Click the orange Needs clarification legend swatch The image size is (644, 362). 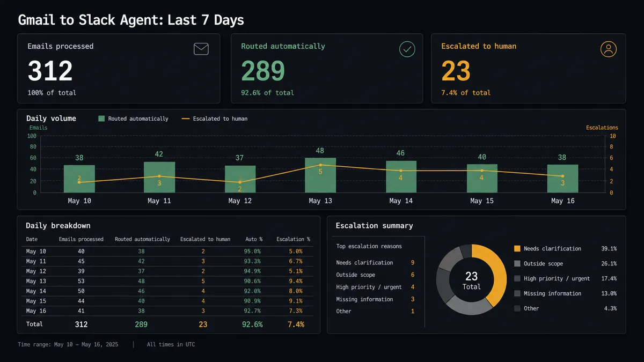(517, 248)
